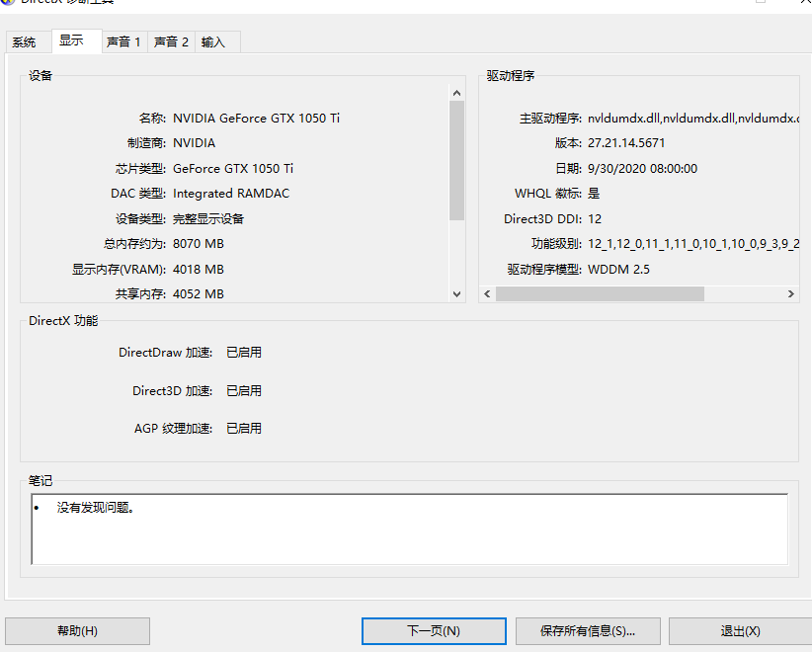The image size is (812, 652).
Task: Click the up arrow of device scrollbar
Action: pos(456,93)
